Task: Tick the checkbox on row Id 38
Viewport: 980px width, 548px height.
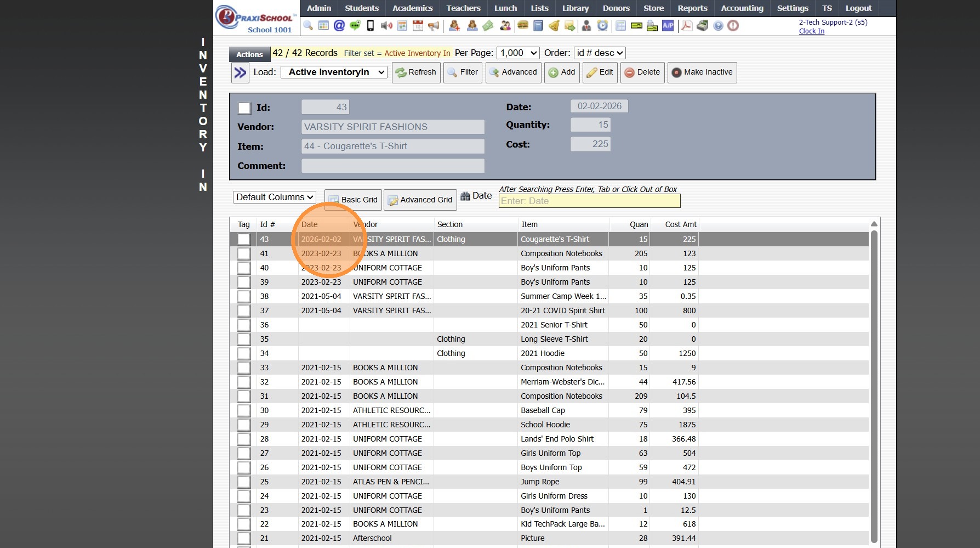Action: pos(244,296)
